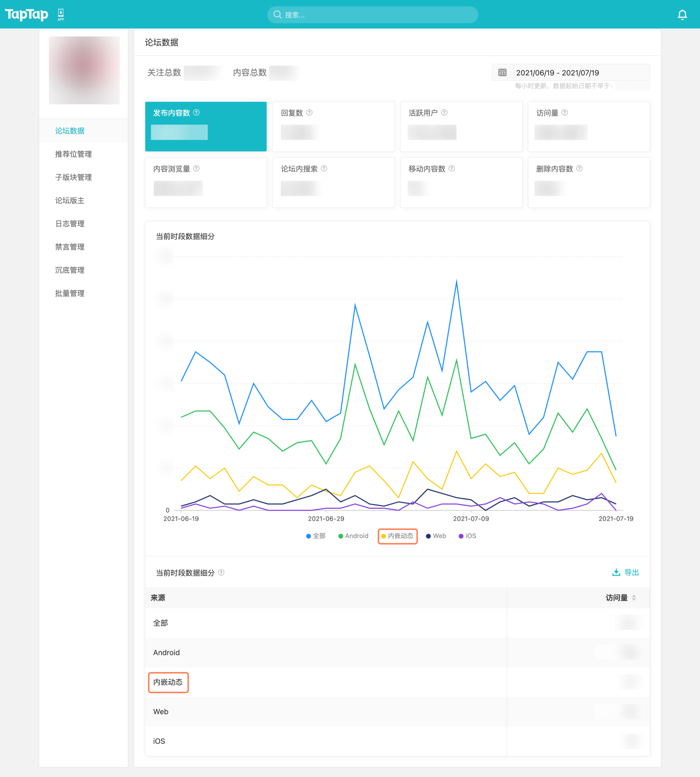Click the 导出 export link

coord(625,573)
